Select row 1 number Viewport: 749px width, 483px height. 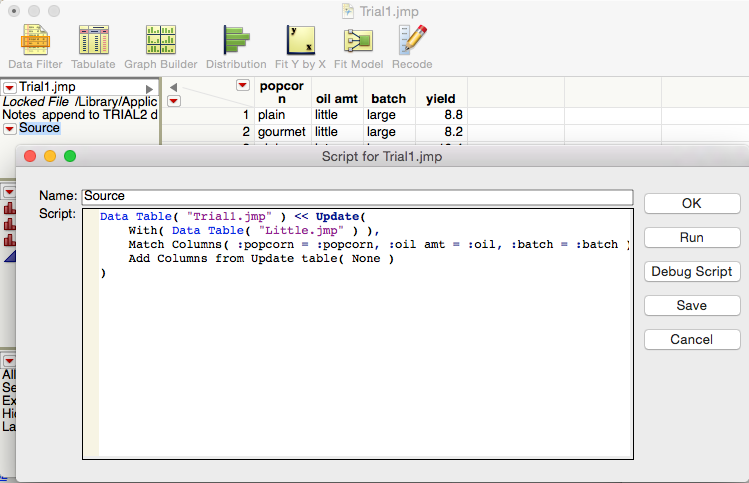point(246,115)
